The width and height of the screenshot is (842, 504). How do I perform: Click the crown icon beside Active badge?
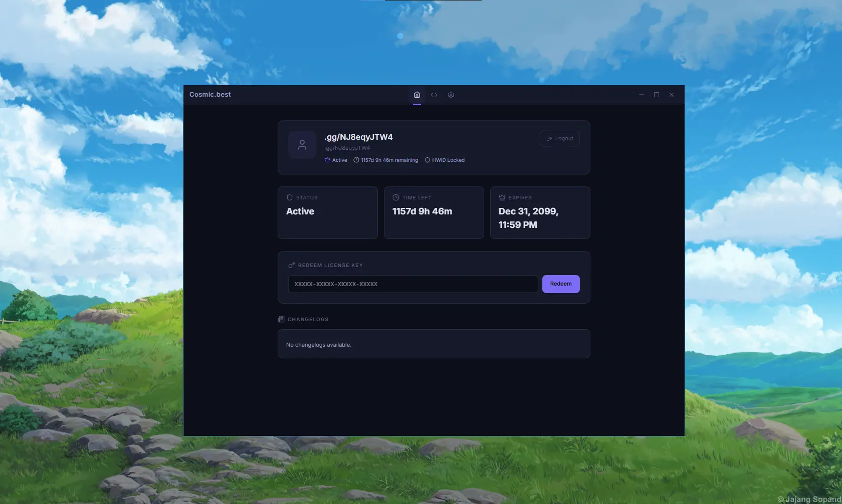pyautogui.click(x=327, y=160)
